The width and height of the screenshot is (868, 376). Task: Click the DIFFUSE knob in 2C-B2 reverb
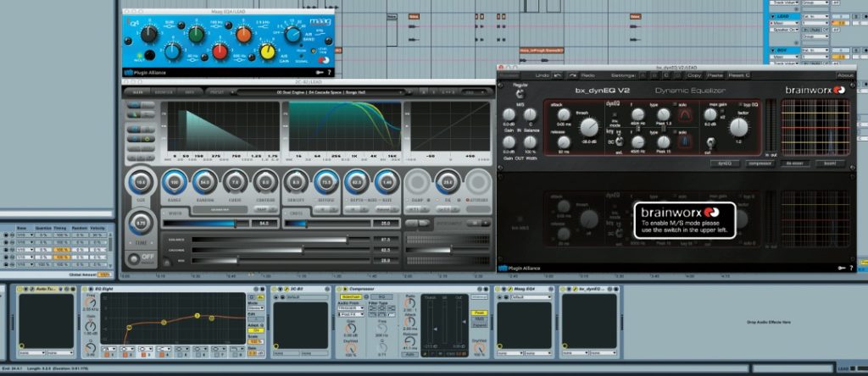click(326, 181)
